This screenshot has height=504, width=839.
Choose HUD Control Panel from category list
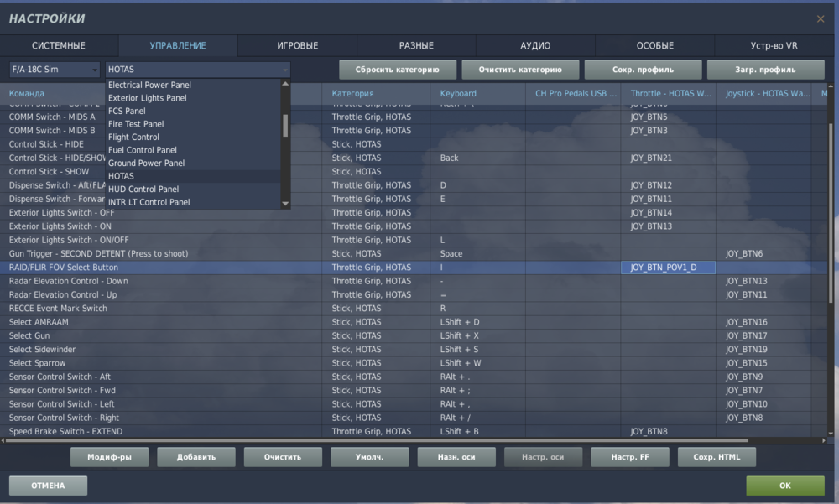pos(143,189)
